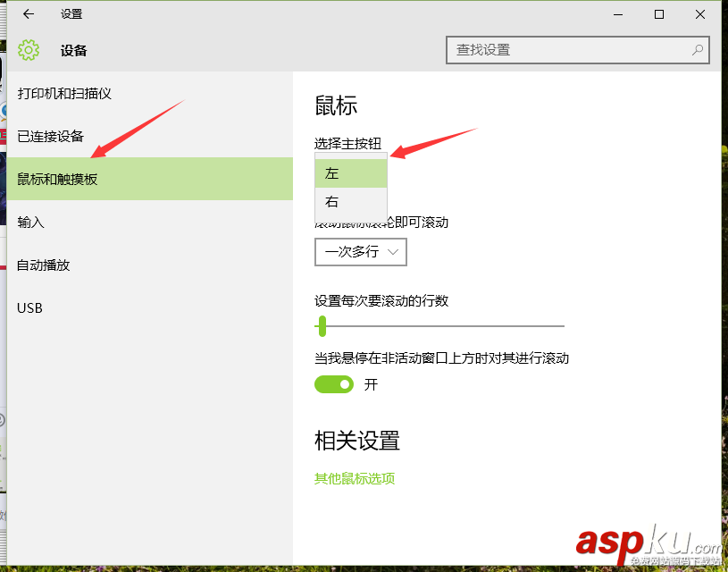Disable scrolling over inactive windows
Viewport: 728px width, 572px height.
click(x=333, y=384)
